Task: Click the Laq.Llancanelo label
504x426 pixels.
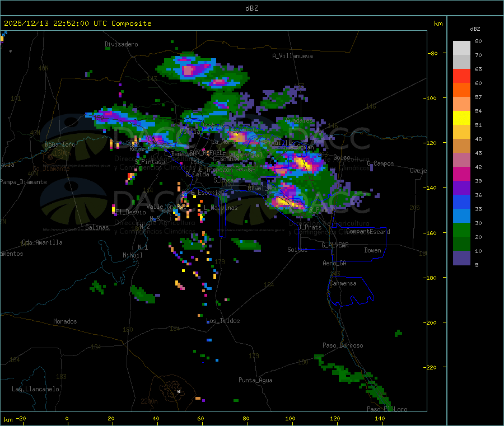Action: point(35,389)
